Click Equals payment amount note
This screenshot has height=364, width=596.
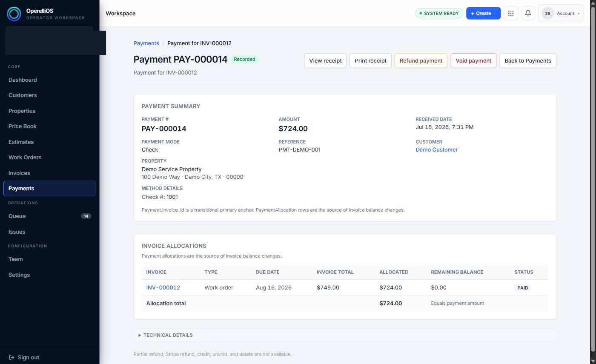click(457, 304)
